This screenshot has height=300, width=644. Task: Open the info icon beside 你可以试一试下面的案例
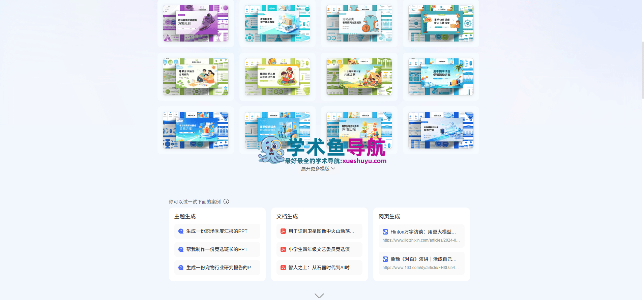[226, 201]
